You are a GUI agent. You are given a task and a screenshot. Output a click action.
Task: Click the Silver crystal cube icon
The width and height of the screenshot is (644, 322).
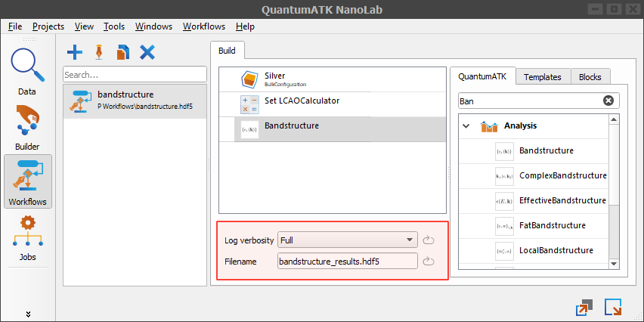tap(249, 79)
